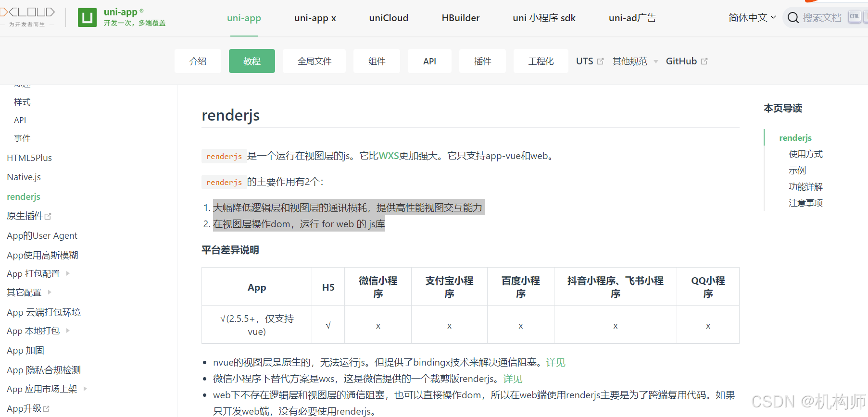Click the 搜索文档 search field

[826, 18]
